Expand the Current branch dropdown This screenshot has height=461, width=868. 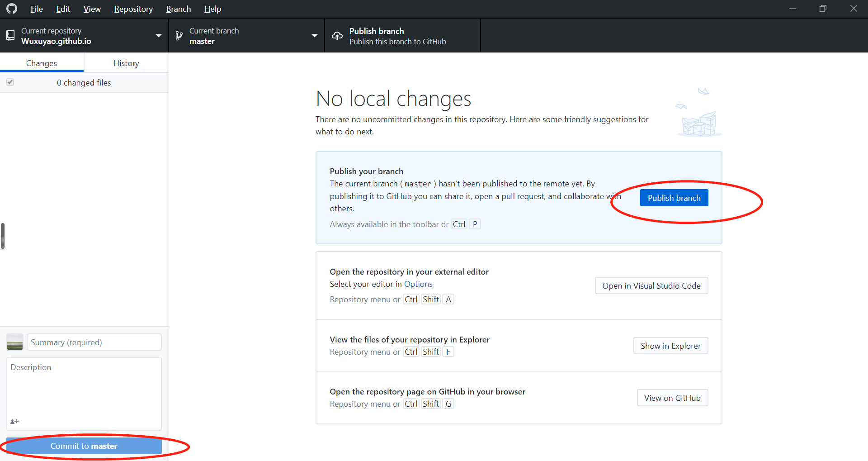pyautogui.click(x=314, y=36)
